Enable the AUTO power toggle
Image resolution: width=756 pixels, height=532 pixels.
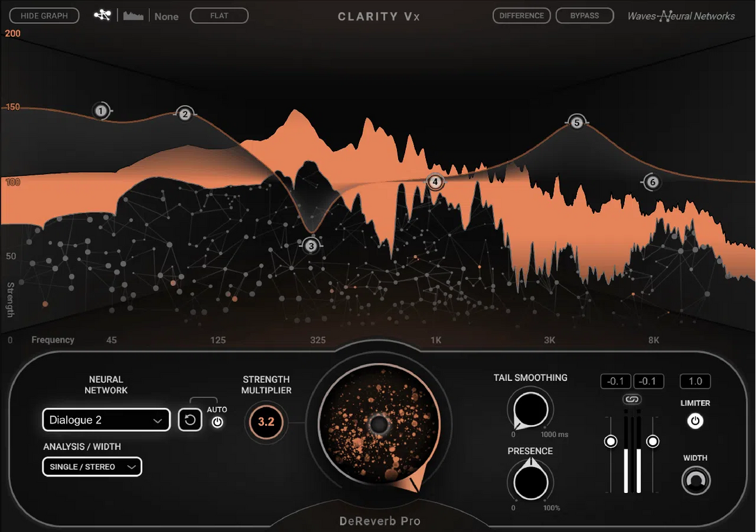tap(217, 422)
